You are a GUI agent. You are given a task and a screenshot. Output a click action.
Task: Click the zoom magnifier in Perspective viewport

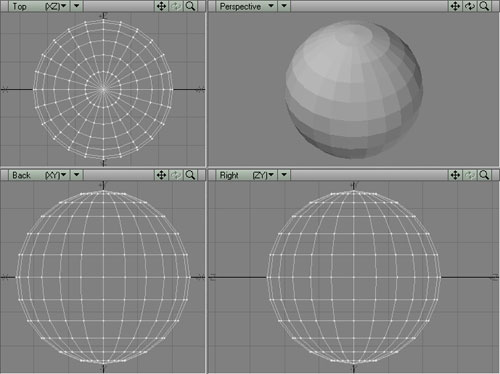[484, 6]
